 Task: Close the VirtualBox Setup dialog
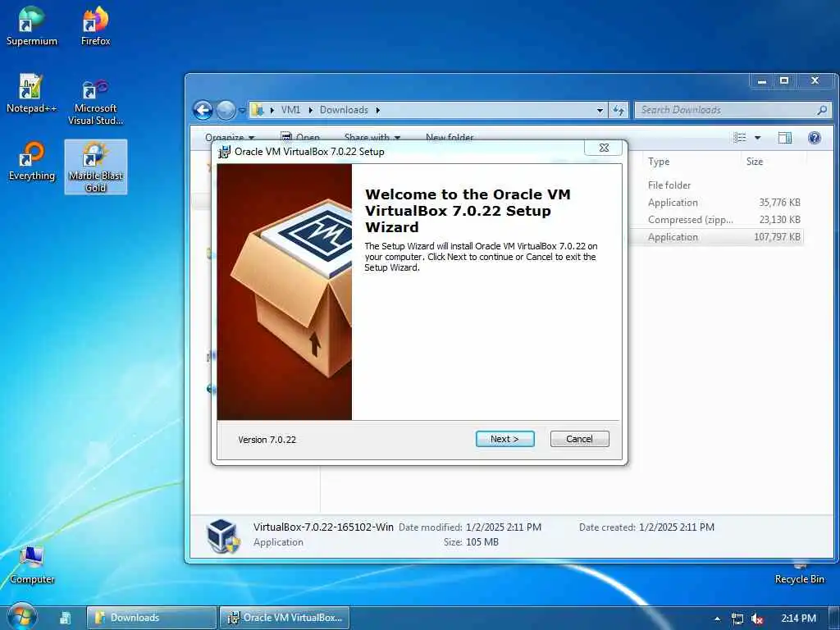click(604, 148)
